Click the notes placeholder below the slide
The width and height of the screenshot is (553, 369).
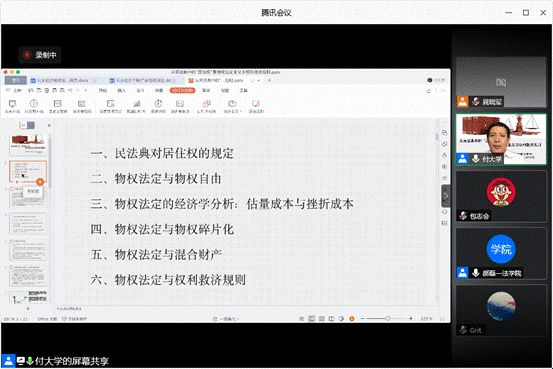[x=69, y=309]
